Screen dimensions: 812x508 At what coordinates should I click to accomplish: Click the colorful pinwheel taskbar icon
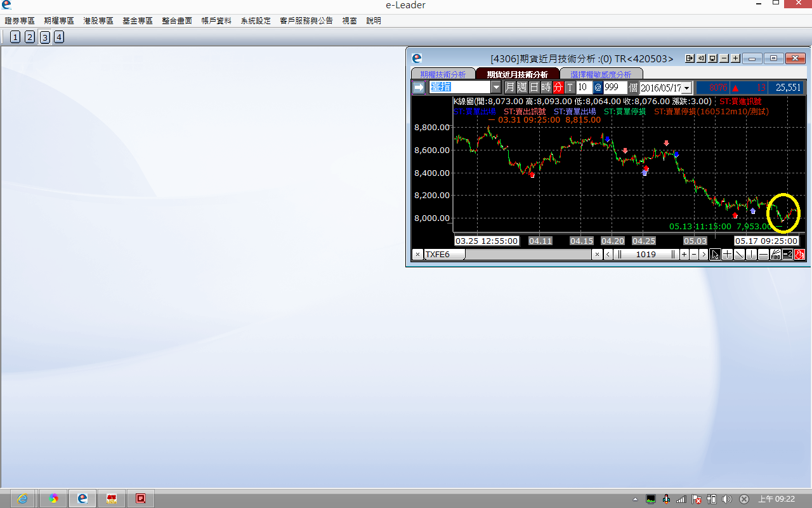(x=54, y=498)
